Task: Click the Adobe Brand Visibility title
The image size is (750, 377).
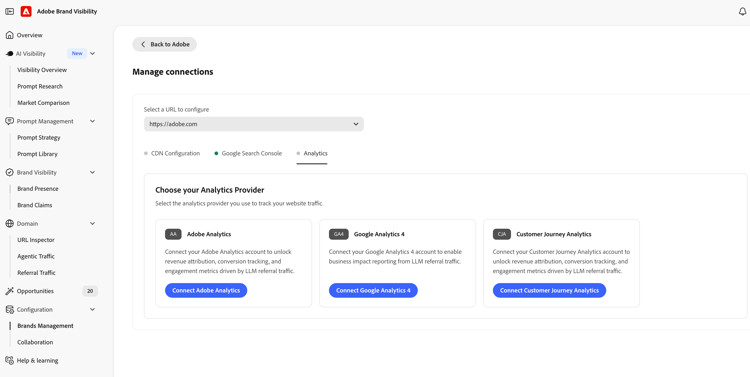Action: pos(67,11)
